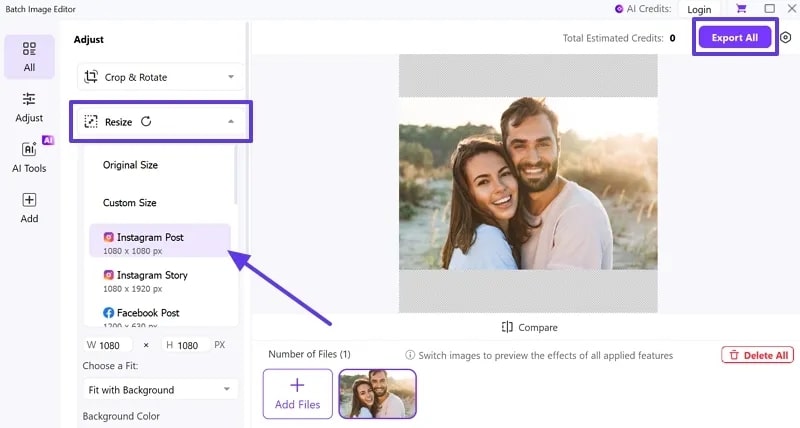This screenshot has height=428, width=800.
Task: Open the Fit with Background dropdown
Action: click(x=160, y=390)
